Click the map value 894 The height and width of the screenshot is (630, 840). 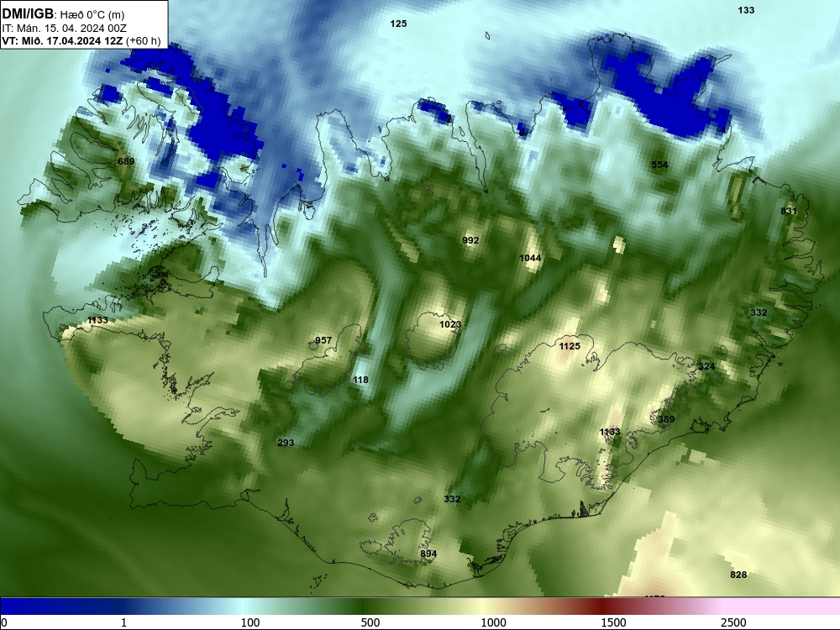point(428,554)
